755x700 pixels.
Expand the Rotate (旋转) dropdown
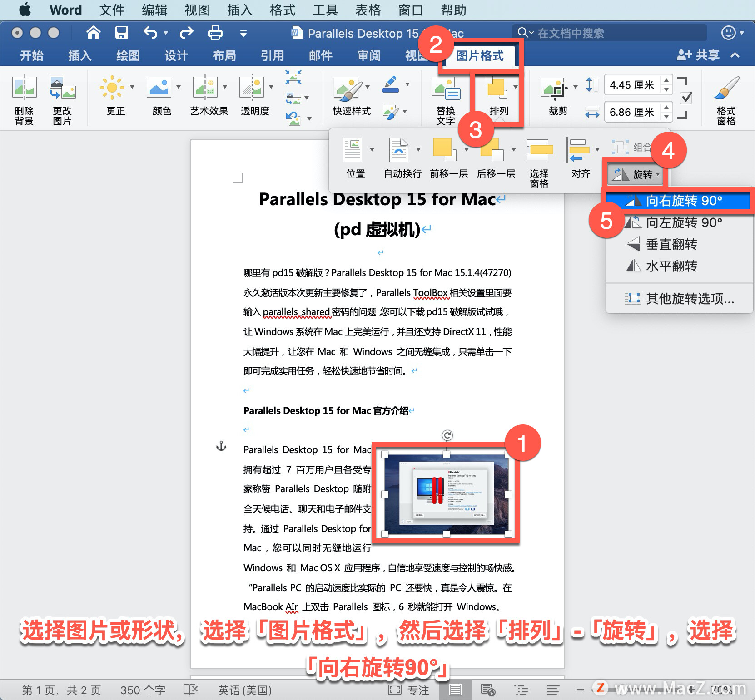(x=635, y=174)
